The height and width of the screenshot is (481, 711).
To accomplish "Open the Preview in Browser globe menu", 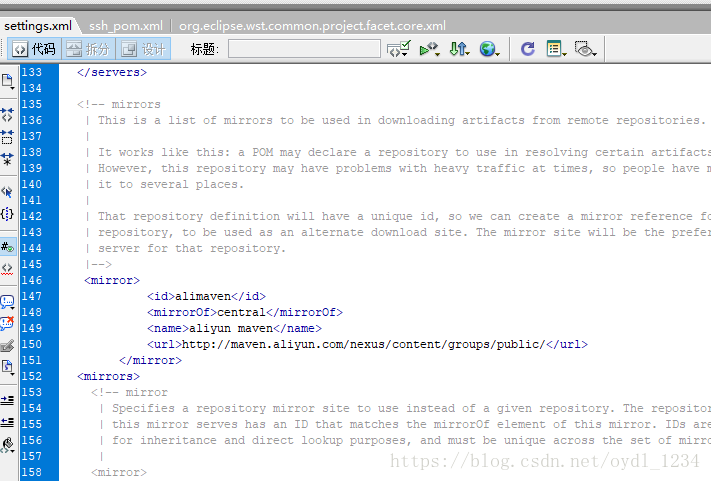I will pos(489,49).
